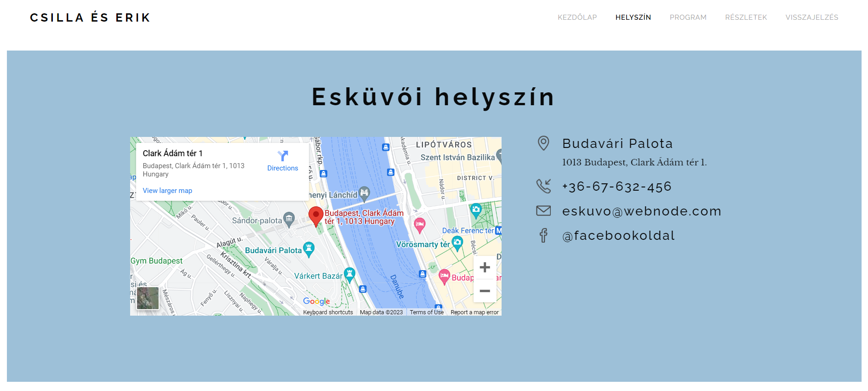The width and height of the screenshot is (868, 391).
Task: Click the Facebook icon
Action: 543,235
